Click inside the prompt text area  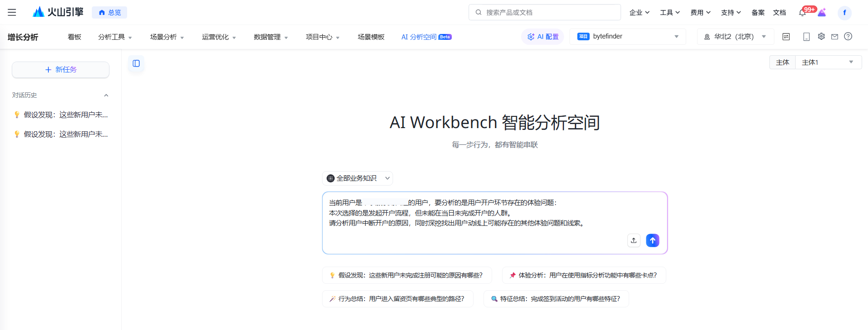(x=494, y=223)
